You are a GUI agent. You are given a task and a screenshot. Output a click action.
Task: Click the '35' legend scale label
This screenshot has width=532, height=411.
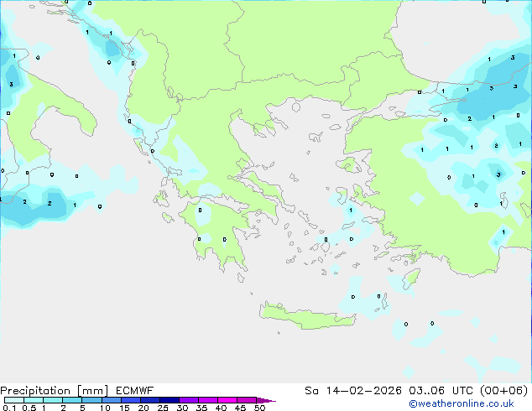click(201, 408)
